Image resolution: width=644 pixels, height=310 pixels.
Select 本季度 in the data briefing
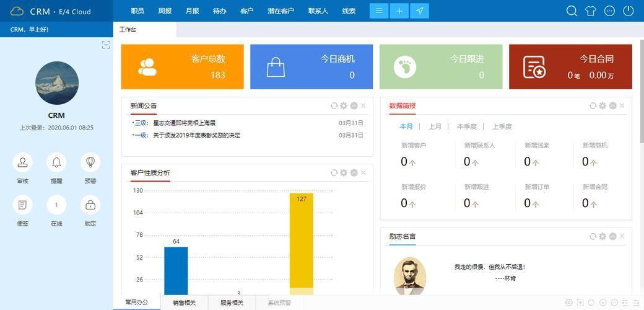466,126
